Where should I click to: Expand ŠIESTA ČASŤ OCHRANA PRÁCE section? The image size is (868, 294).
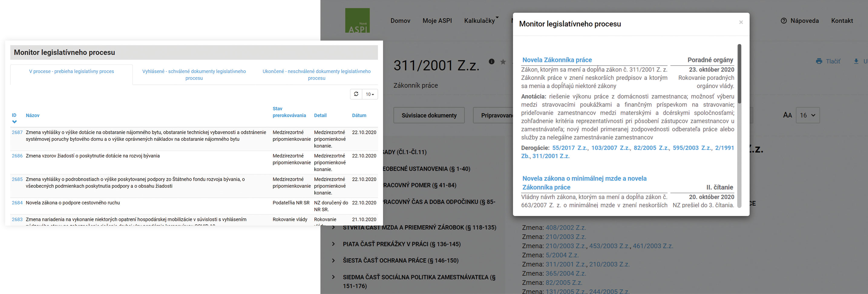(x=333, y=260)
